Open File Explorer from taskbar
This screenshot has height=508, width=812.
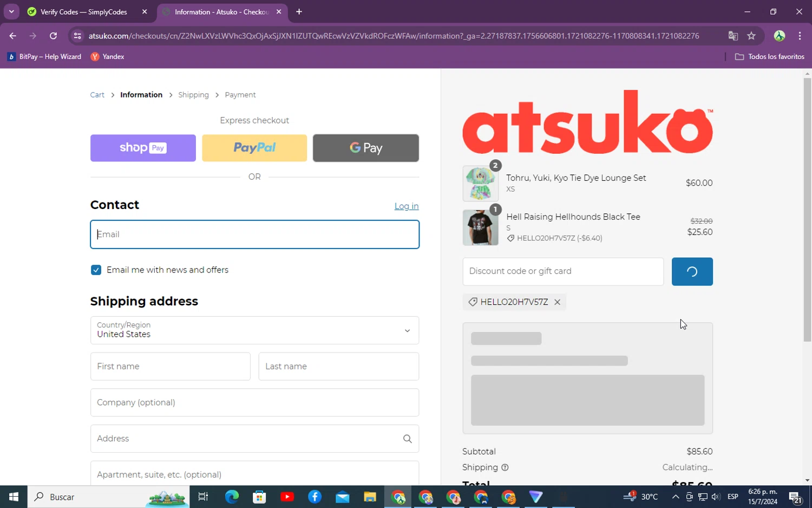(x=370, y=497)
